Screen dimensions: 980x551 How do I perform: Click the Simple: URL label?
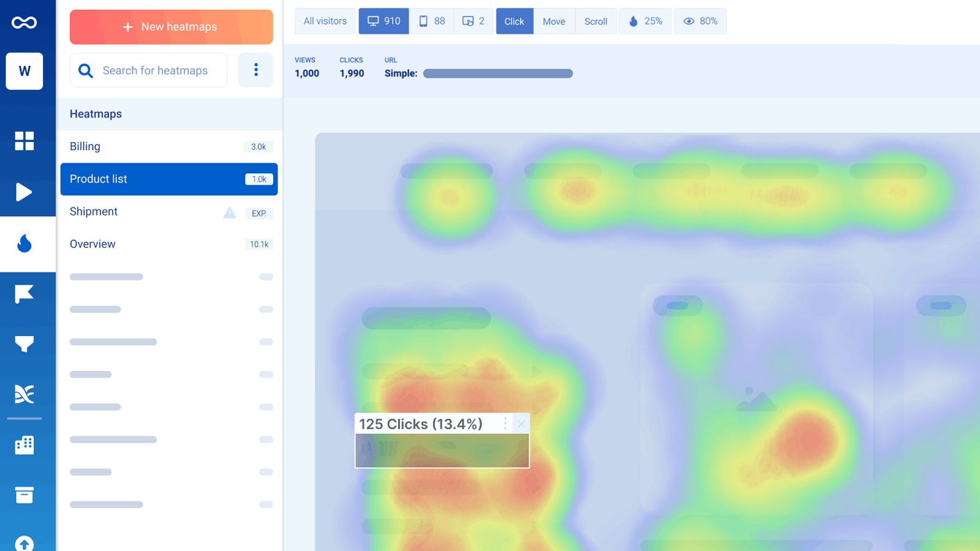(x=401, y=73)
